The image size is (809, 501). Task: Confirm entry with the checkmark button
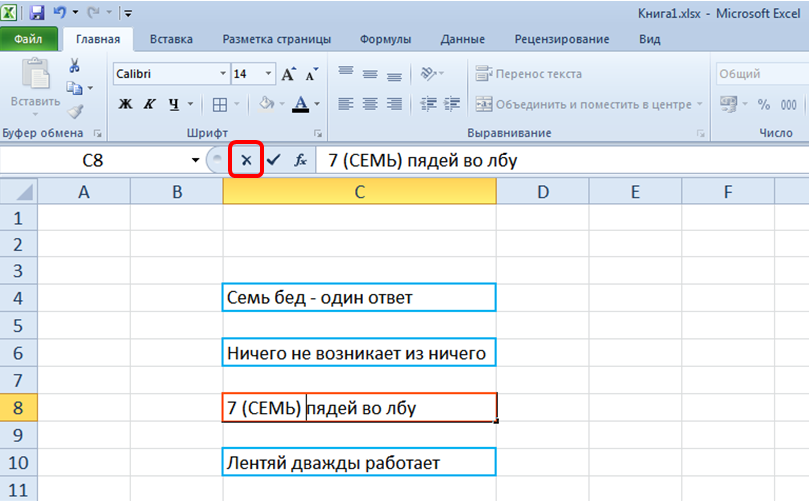click(273, 160)
